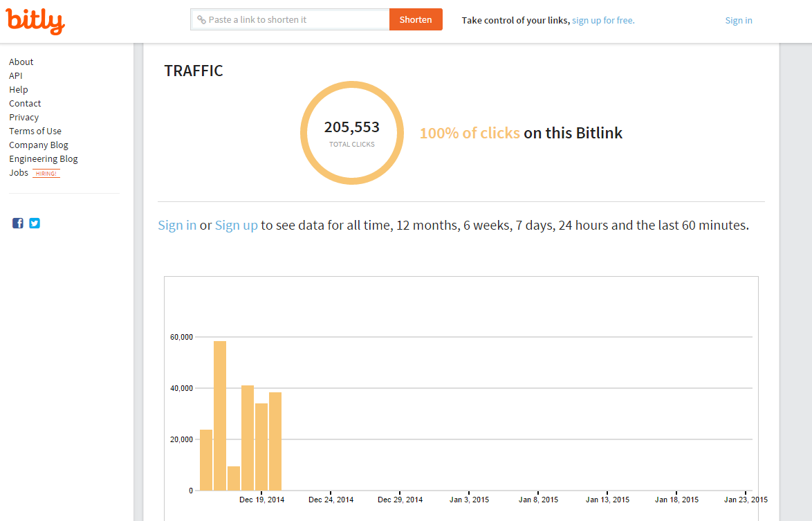Screen dimensions: 812x521
Task: Go to the Help page
Action: pos(19,89)
